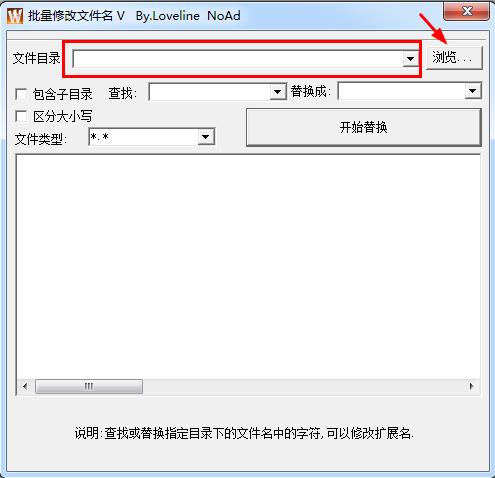Toggle the 区分大小写 case-sensitive checkbox
The height and width of the screenshot is (478, 495).
[21, 116]
